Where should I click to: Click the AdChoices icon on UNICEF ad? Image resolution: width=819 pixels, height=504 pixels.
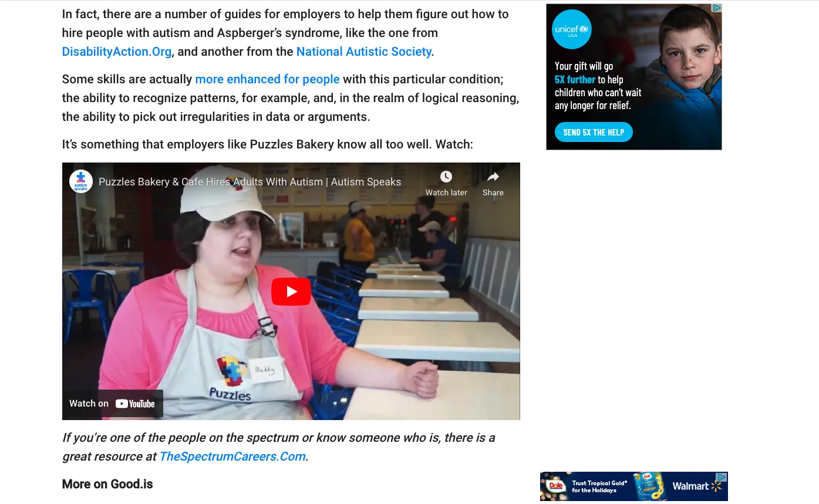click(x=717, y=8)
